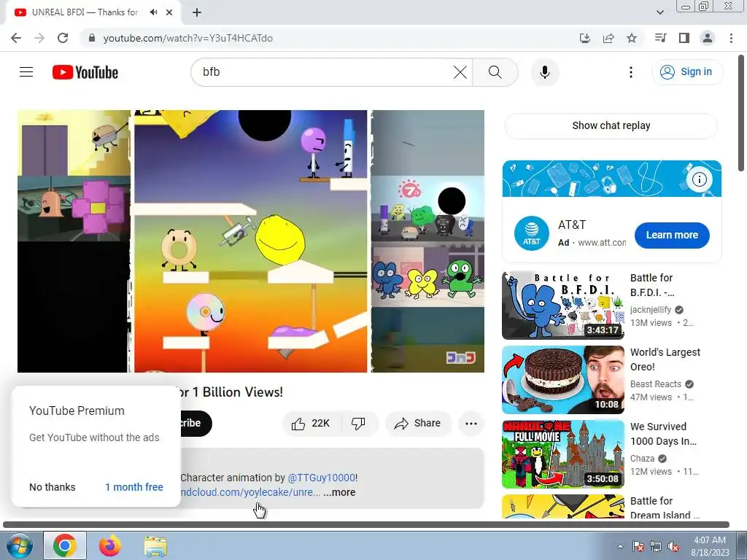Viewport: 747px width, 560px height.
Task: Click the address bar URL
Action: pyautogui.click(x=187, y=38)
